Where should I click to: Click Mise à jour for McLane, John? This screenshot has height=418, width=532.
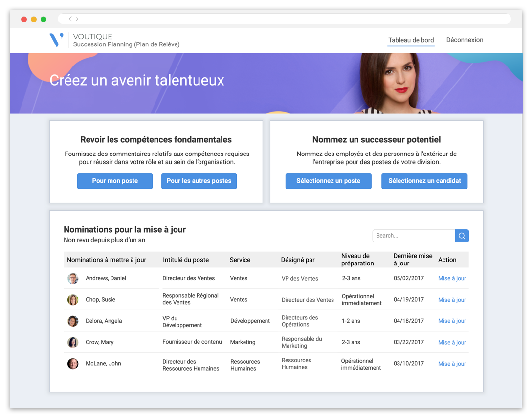(x=452, y=364)
